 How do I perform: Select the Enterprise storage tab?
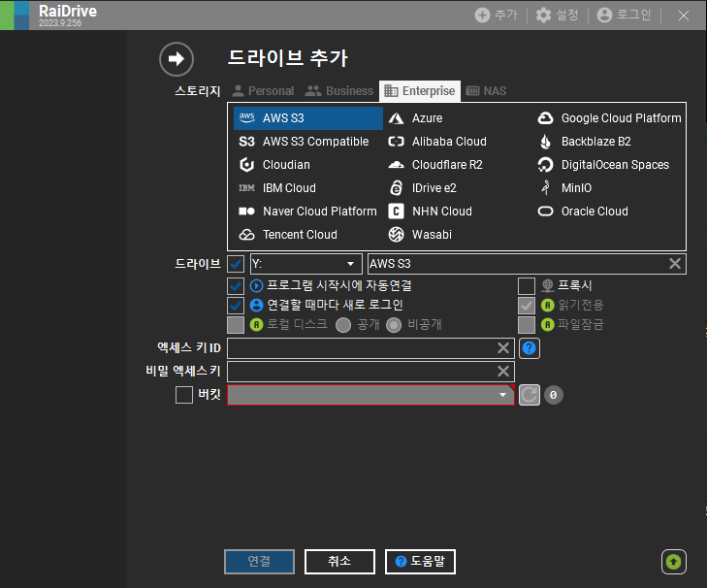[x=420, y=91]
